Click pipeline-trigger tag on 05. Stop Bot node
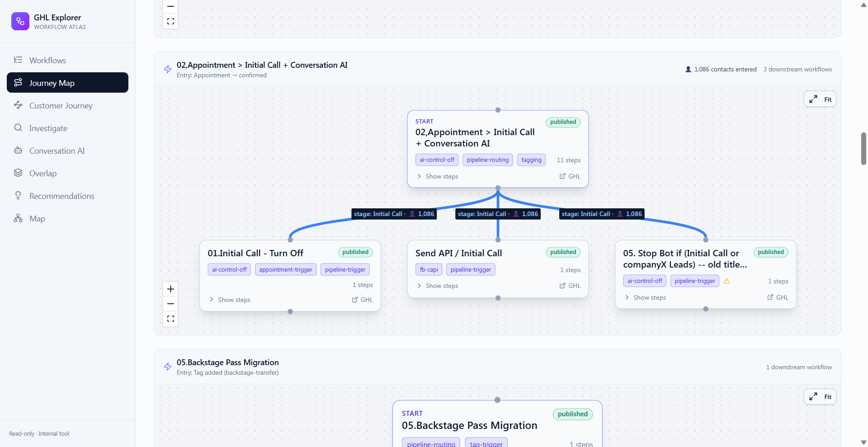This screenshot has width=868, height=447. 695,281
